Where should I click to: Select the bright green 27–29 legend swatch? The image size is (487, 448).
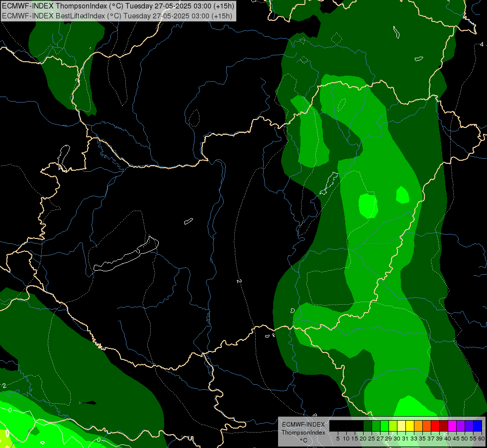385,426
